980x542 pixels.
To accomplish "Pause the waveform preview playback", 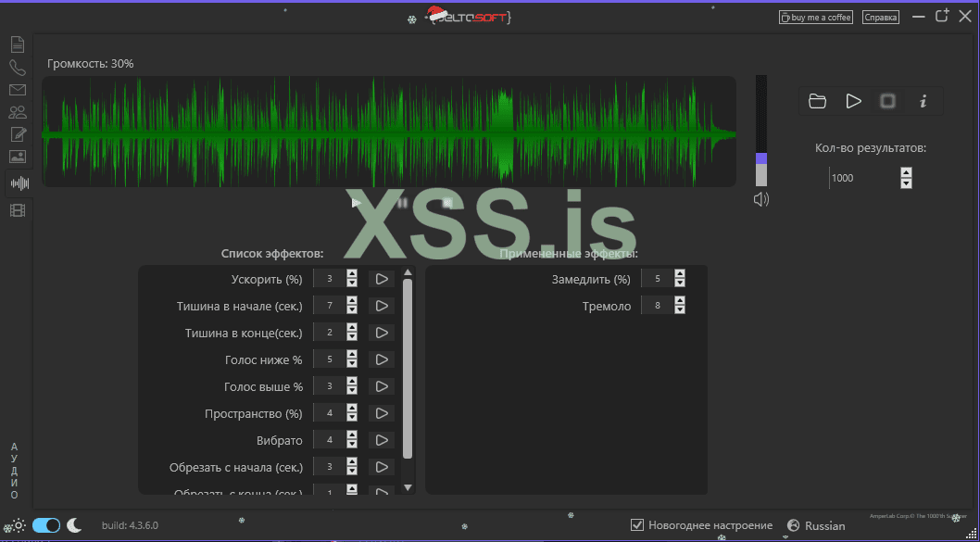I will tap(403, 203).
